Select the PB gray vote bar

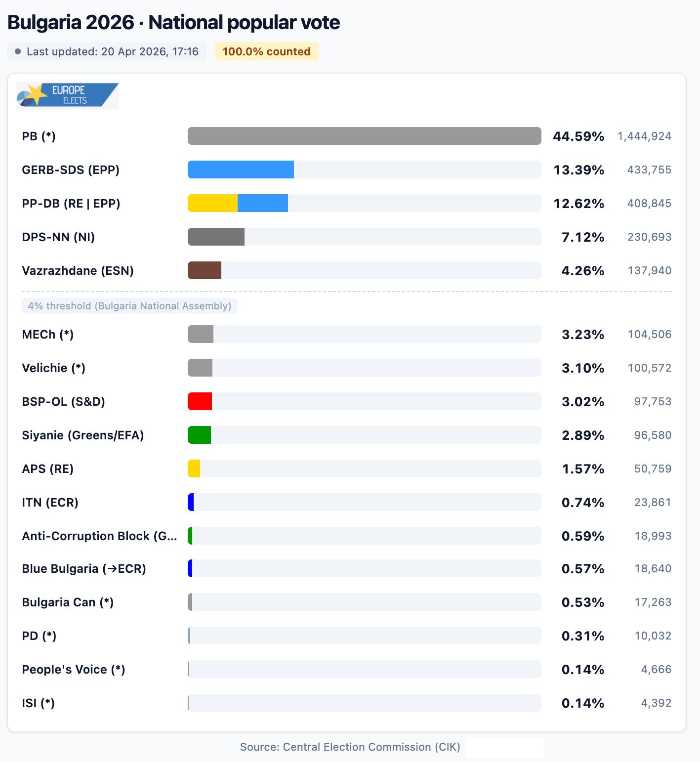pyautogui.click(x=364, y=136)
